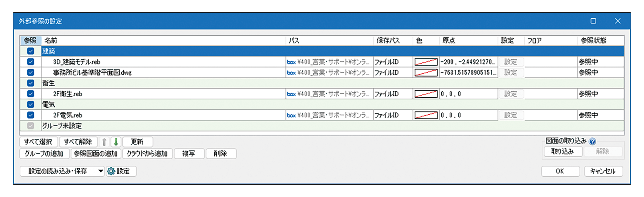The width and height of the screenshot is (644, 197).
Task: Open the ファイルID save path for 2F電気.reb
Action: point(386,115)
